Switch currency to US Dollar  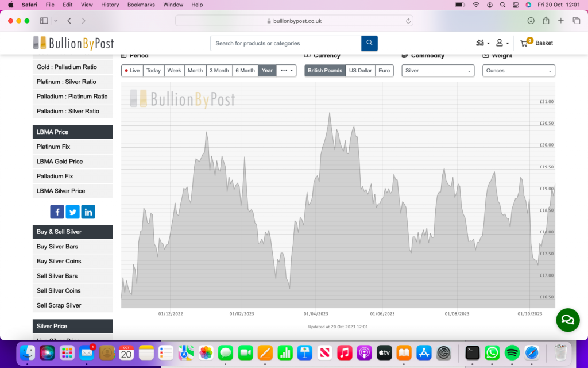[x=360, y=71]
